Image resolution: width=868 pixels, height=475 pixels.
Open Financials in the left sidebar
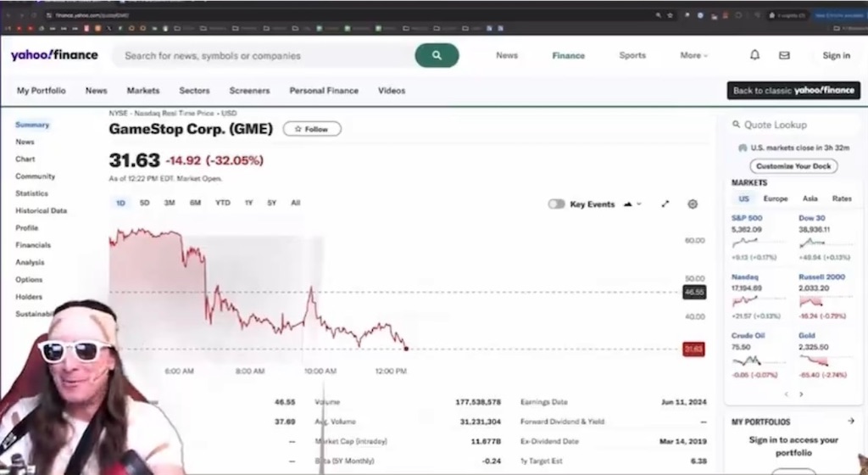[33, 244]
